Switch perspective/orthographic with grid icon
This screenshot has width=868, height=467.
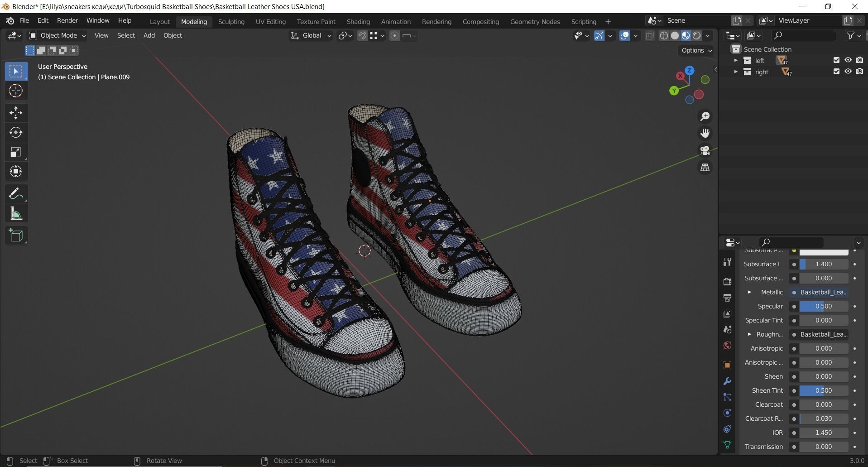(x=705, y=168)
